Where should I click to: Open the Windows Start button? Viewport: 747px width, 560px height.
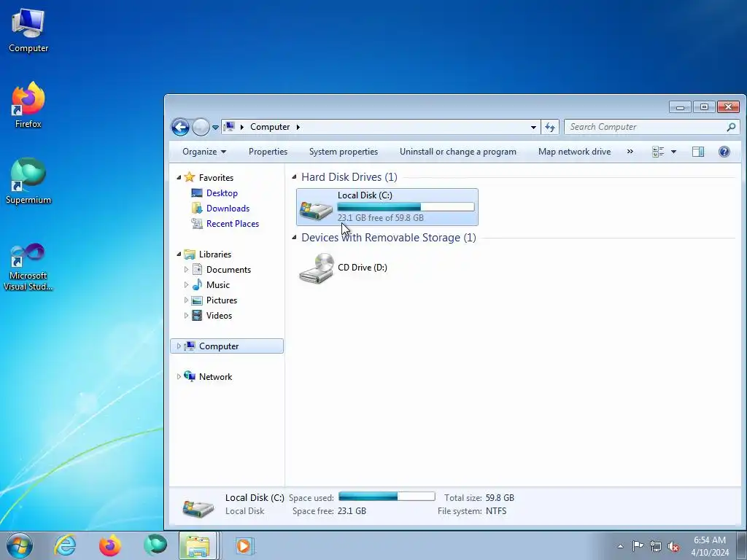pyautogui.click(x=20, y=545)
